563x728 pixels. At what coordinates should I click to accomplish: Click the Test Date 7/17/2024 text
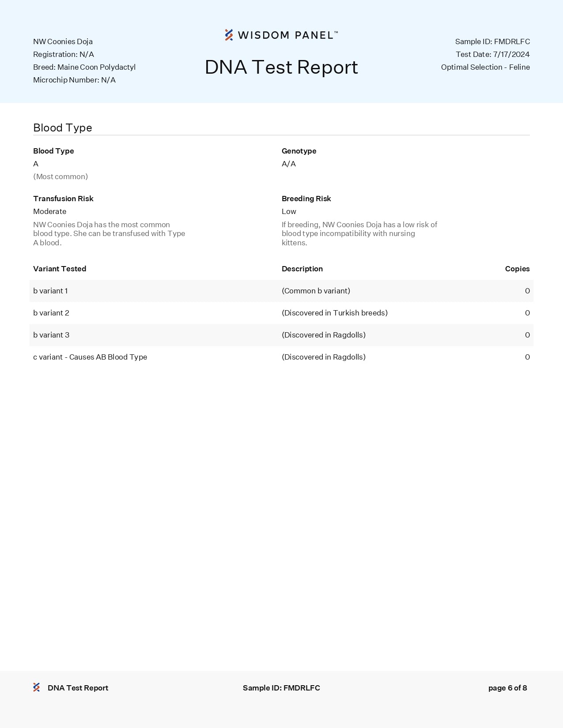pyautogui.click(x=492, y=54)
